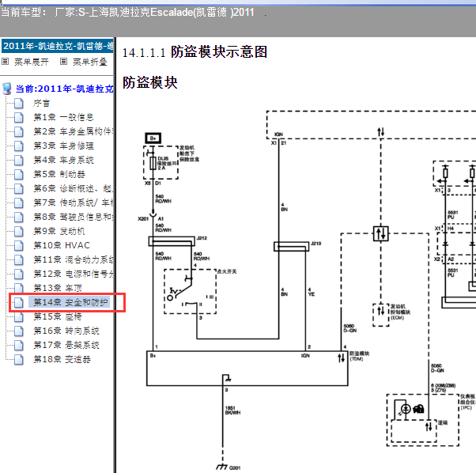The width and height of the screenshot is (476, 473).
Task: Open 第15章 座椅 chapter
Action: (58, 317)
